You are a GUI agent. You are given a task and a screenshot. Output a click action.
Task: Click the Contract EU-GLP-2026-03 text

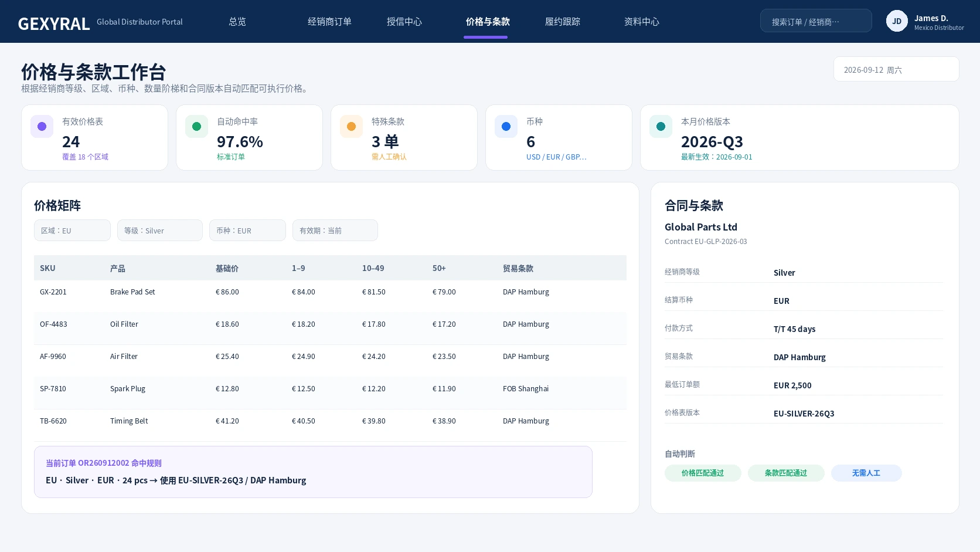pos(706,241)
